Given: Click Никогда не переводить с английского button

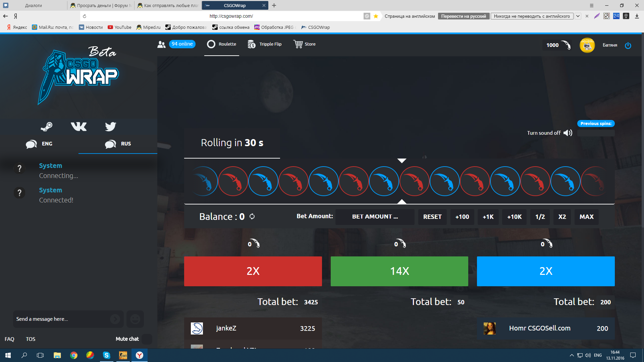Looking at the screenshot, I should [532, 16].
